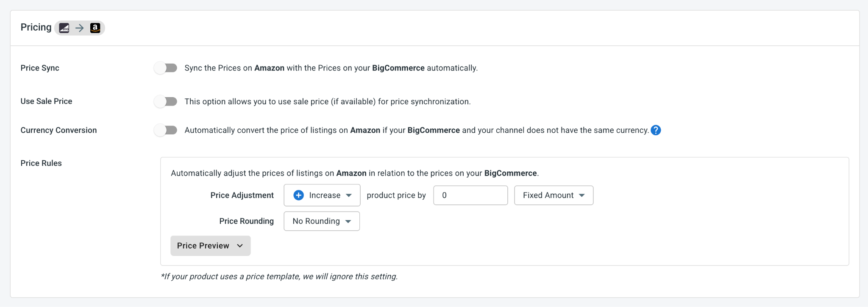Click the Price Rules label
The image size is (868, 307).
point(41,163)
